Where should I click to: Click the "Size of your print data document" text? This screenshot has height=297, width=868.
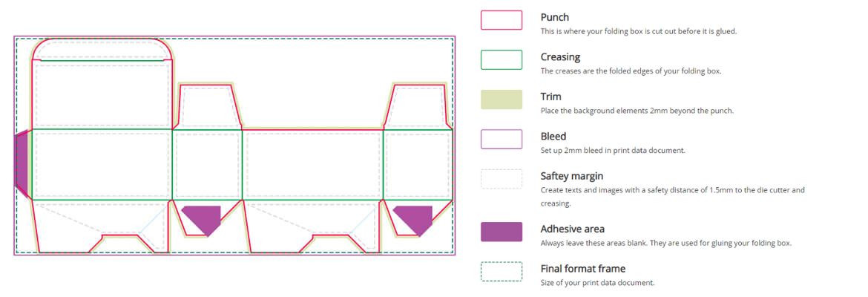pyautogui.click(x=597, y=283)
